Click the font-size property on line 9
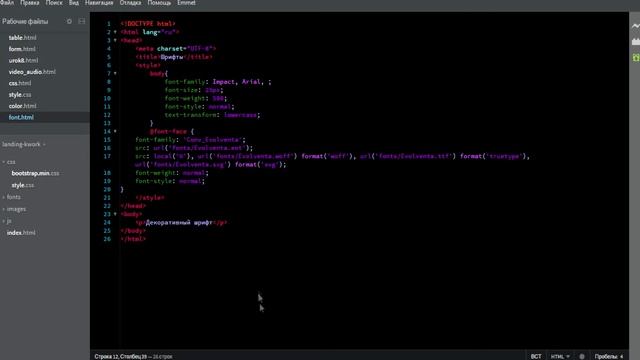 (x=181, y=90)
